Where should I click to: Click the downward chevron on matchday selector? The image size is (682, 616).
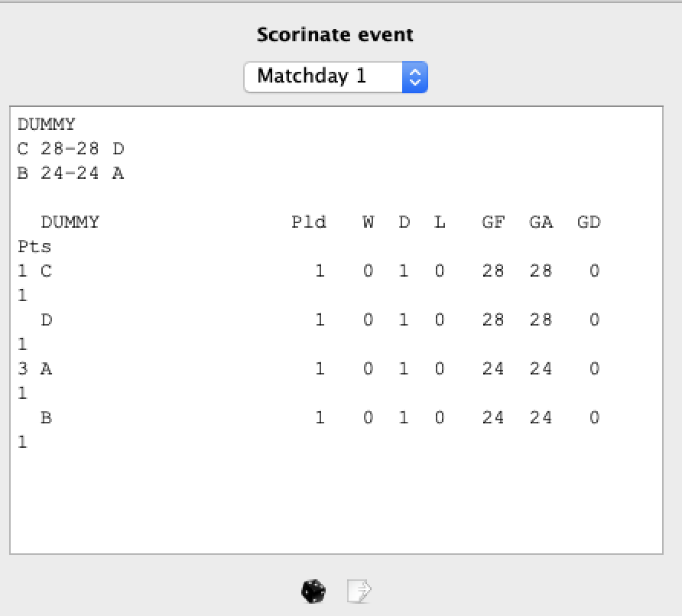coord(415,81)
